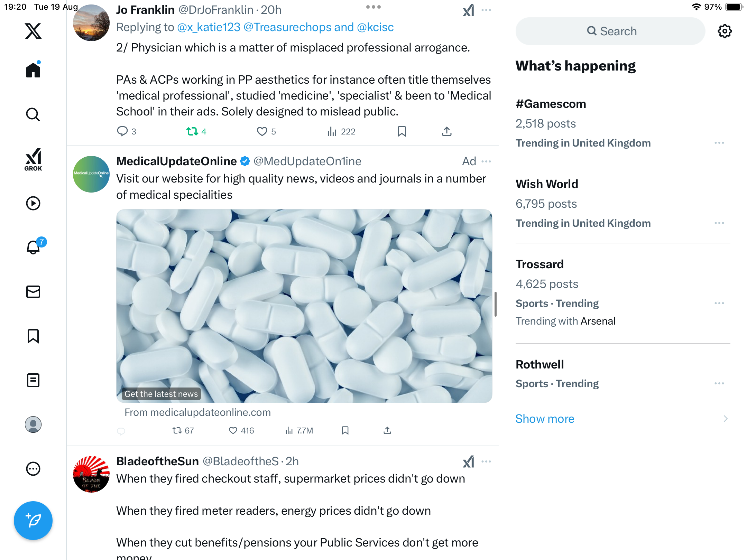Go to the Home tab in sidebar
The image size is (747, 560).
(x=33, y=70)
